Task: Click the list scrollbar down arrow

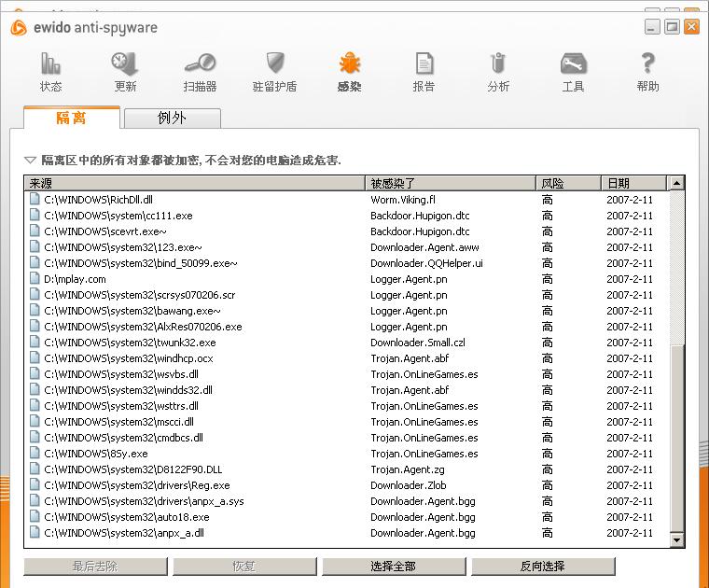Action: (x=677, y=539)
